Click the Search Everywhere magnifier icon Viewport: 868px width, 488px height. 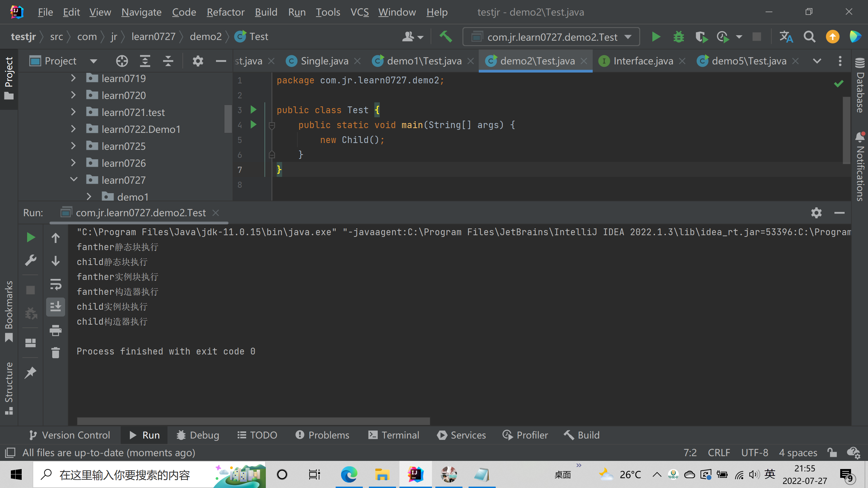pos(809,37)
